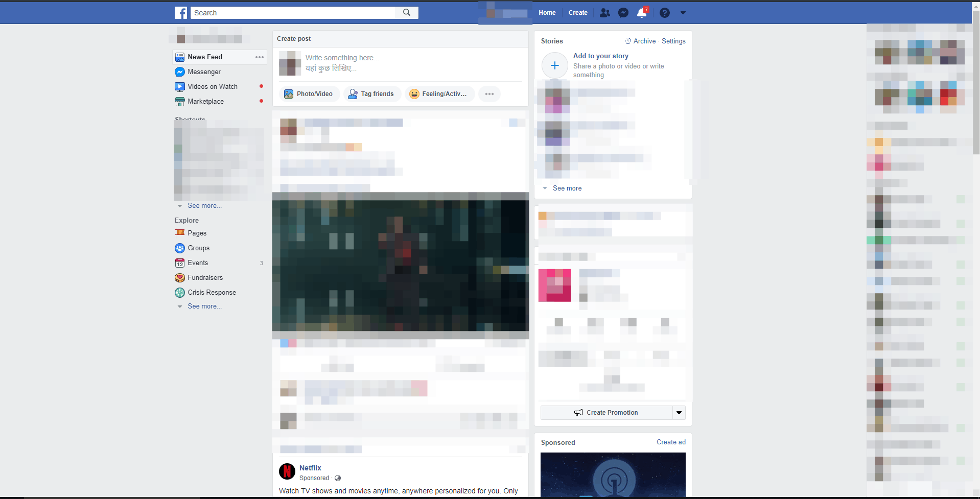980x499 pixels.
Task: Open the Notifications bell icon
Action: pos(642,13)
